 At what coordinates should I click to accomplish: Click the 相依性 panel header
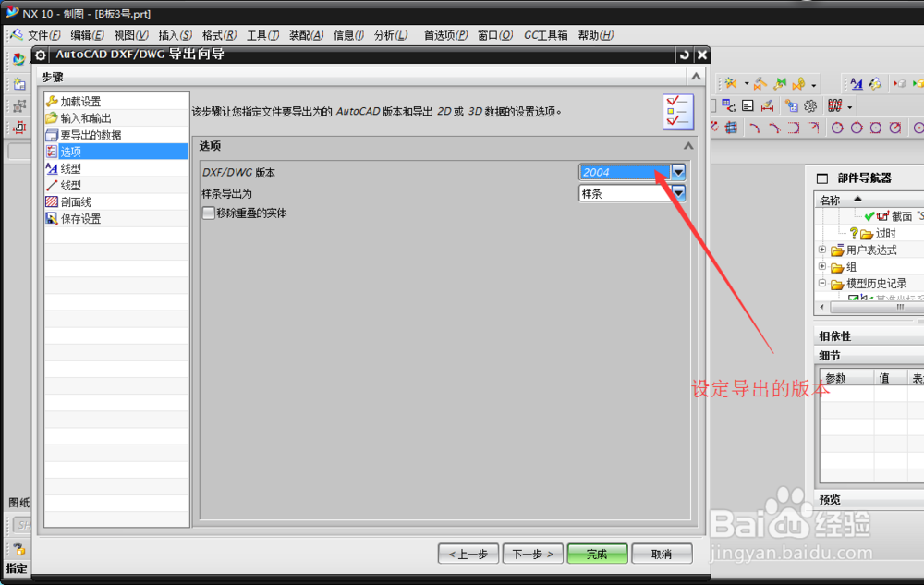[x=869, y=336]
